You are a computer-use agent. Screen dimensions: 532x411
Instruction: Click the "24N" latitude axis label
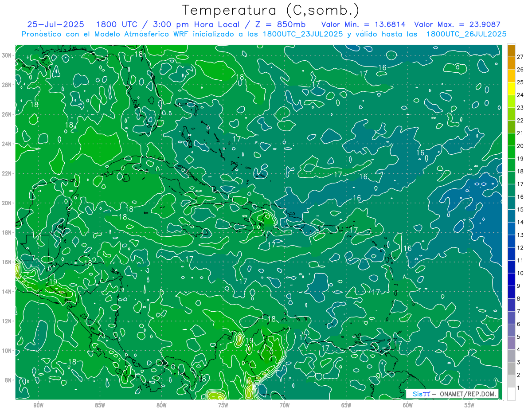[7, 144]
